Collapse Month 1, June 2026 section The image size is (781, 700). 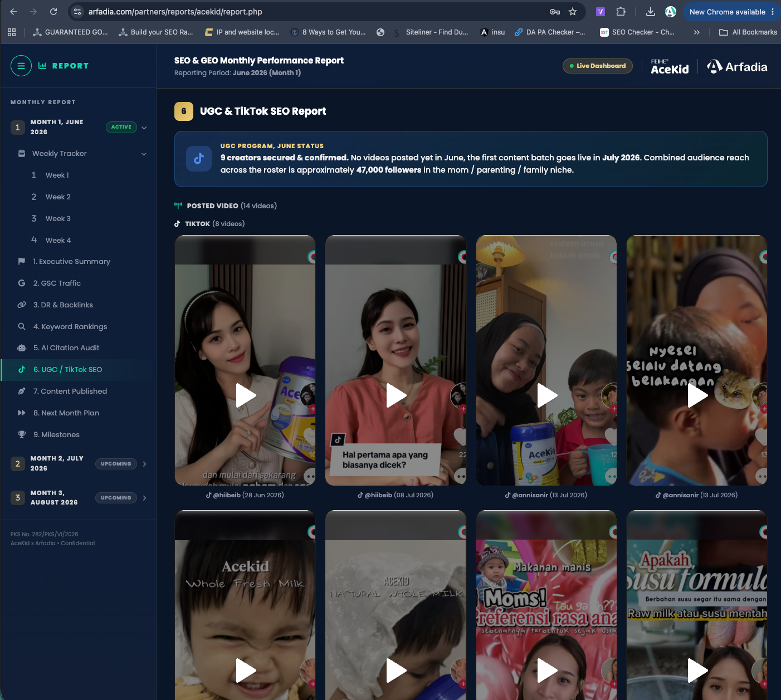tap(144, 128)
